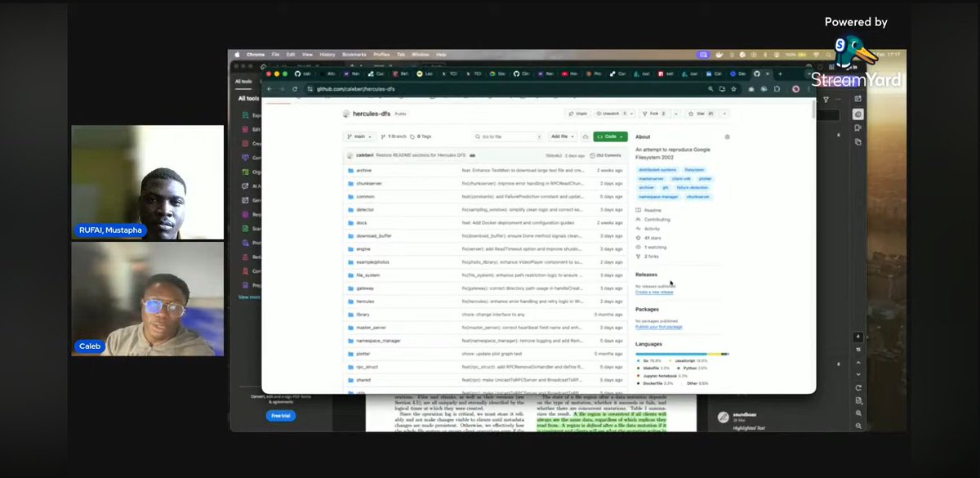This screenshot has height=478, width=980.
Task: Click the shared folder name
Action: (363, 380)
